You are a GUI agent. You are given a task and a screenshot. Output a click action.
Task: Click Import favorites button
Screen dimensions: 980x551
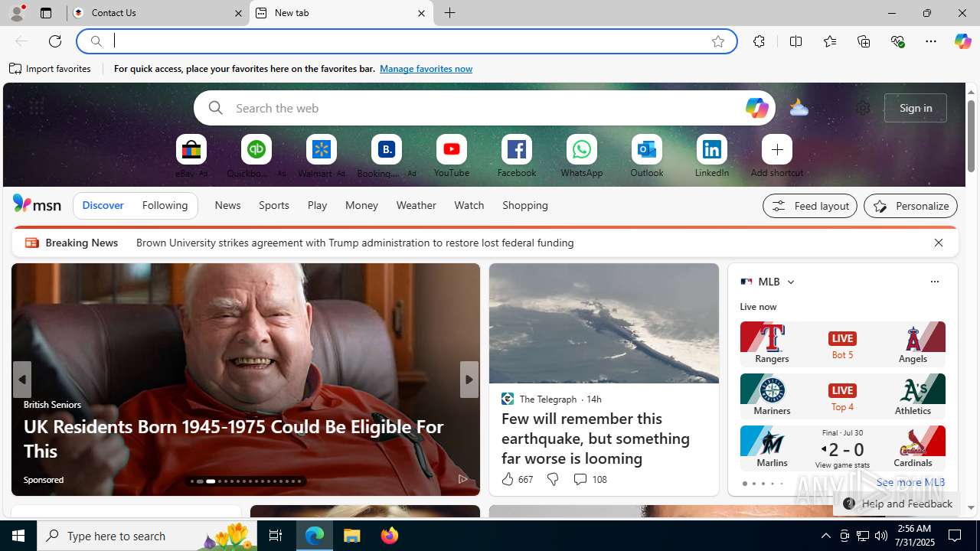click(51, 69)
